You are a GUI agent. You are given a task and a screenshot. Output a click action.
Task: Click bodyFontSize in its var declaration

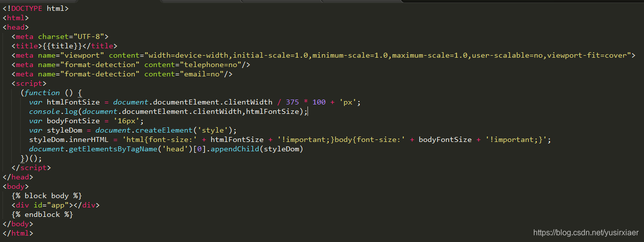[73, 121]
